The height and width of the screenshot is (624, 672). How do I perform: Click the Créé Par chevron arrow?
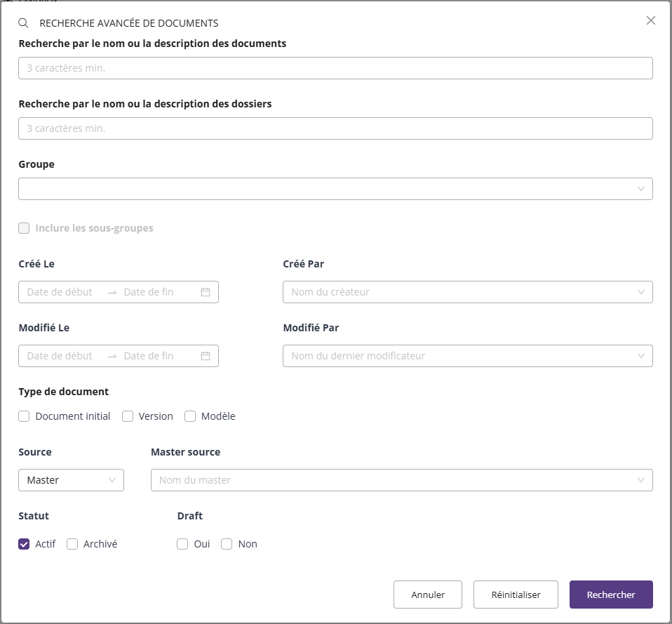click(640, 292)
